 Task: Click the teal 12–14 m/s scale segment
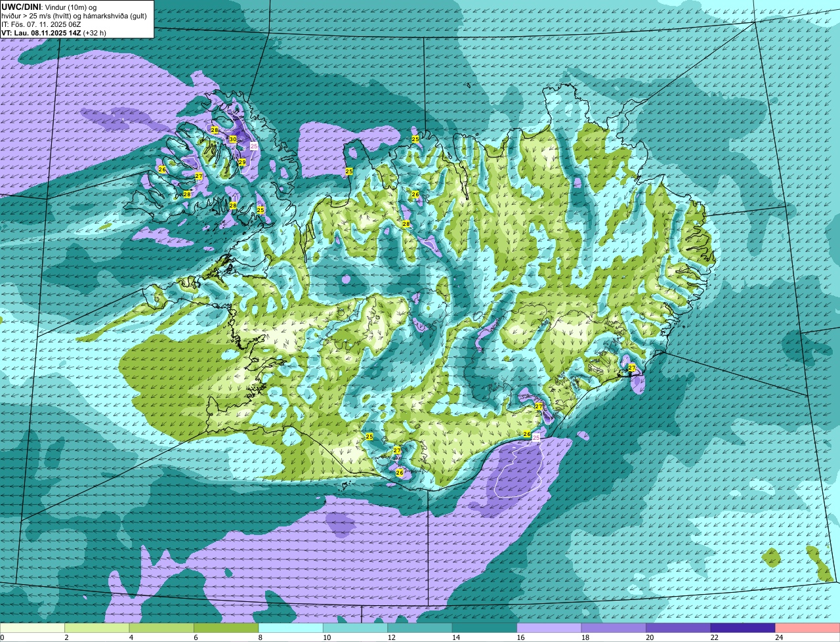point(420,628)
